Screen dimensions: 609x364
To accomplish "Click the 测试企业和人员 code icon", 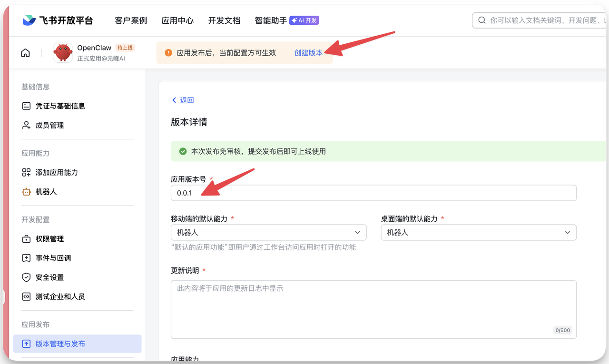I will pyautogui.click(x=27, y=296).
